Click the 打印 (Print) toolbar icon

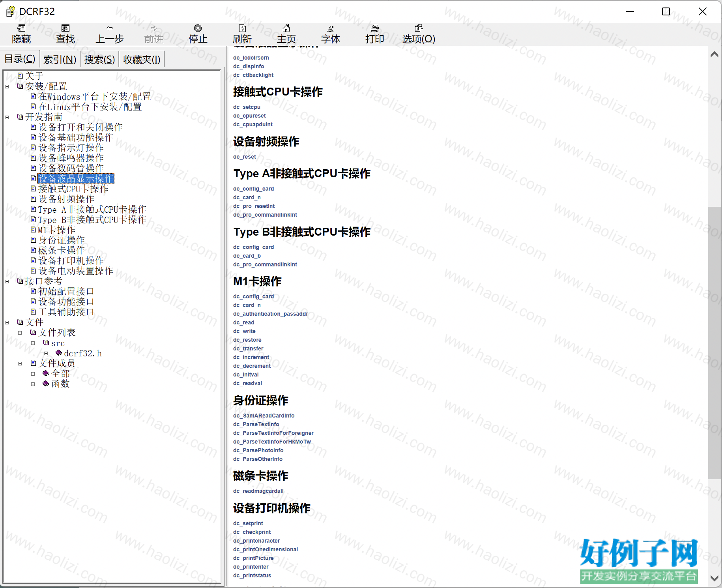375,28
